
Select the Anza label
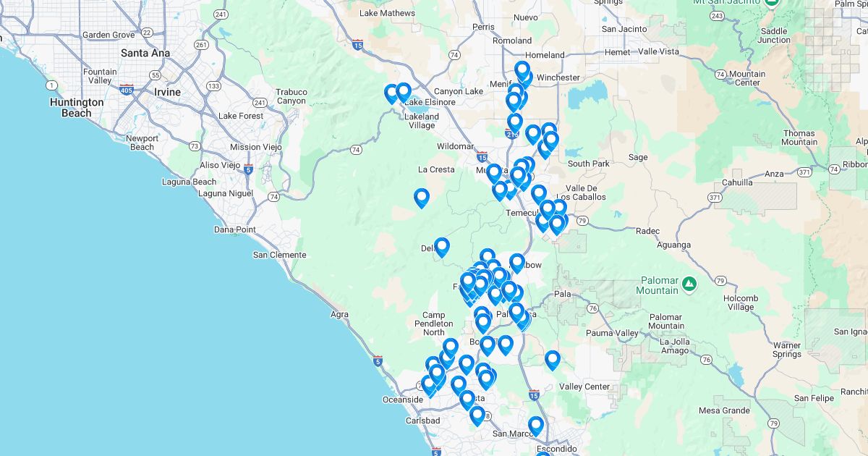pos(774,174)
